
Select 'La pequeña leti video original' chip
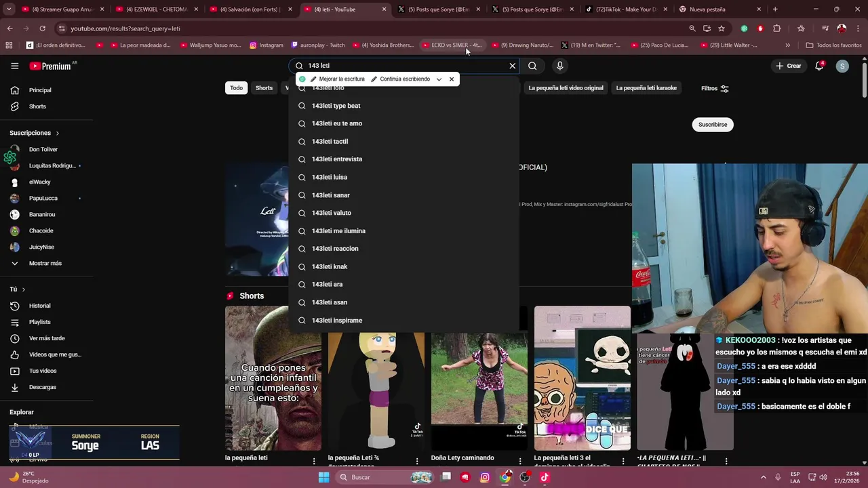(566, 88)
